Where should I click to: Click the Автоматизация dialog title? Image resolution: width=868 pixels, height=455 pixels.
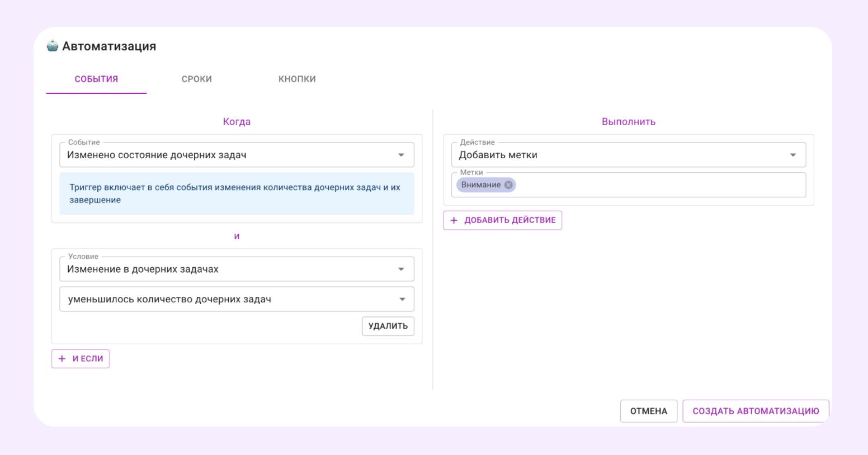pyautogui.click(x=109, y=46)
